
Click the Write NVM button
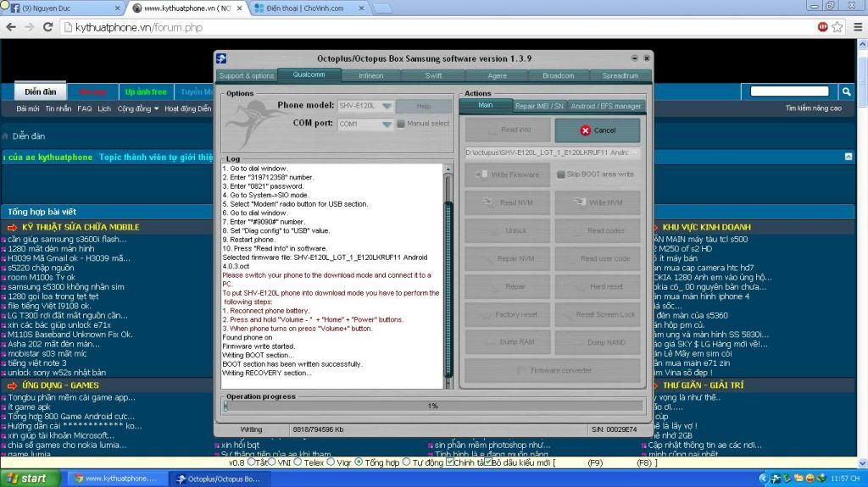(598, 202)
